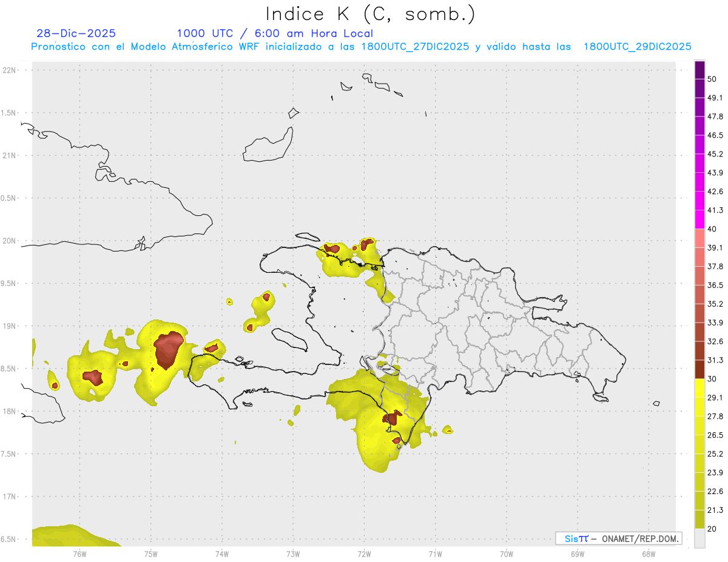Click the "Indice K (C, somb.)" title
Image resolution: width=728 pixels, height=562 pixels.
click(x=370, y=13)
